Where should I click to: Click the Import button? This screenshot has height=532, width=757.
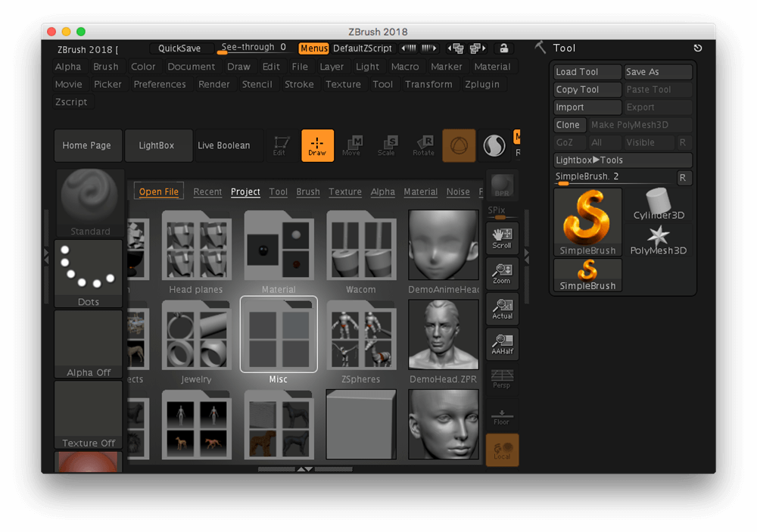tap(587, 107)
